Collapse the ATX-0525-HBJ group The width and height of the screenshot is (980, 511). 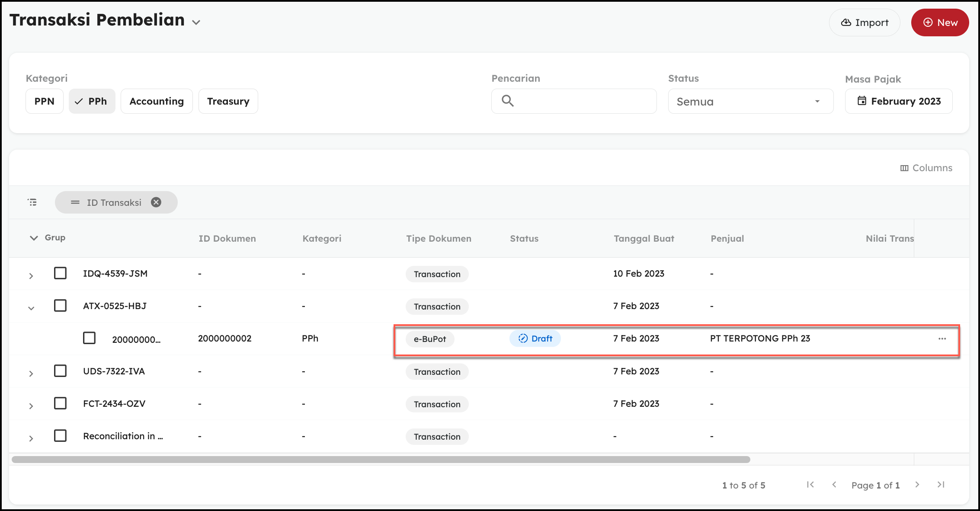(x=31, y=308)
